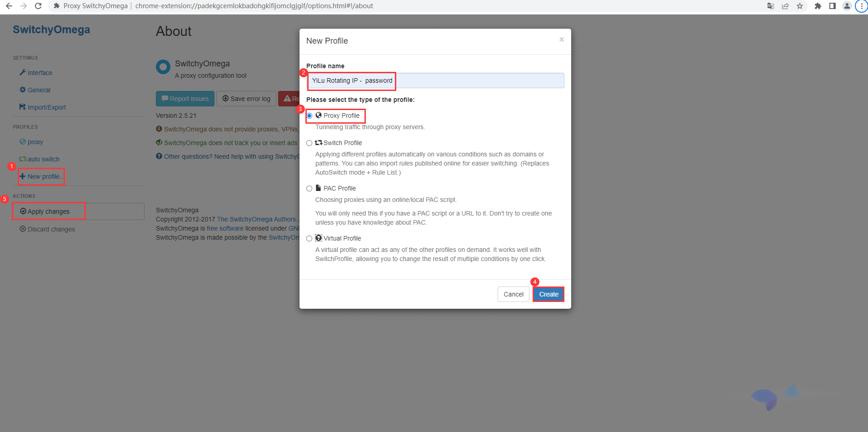
Task: Choose the Virtual Profile radio button
Action: click(x=309, y=239)
